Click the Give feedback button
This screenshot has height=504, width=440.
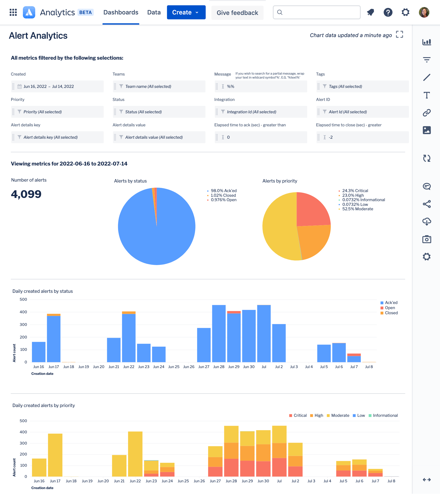[237, 13]
